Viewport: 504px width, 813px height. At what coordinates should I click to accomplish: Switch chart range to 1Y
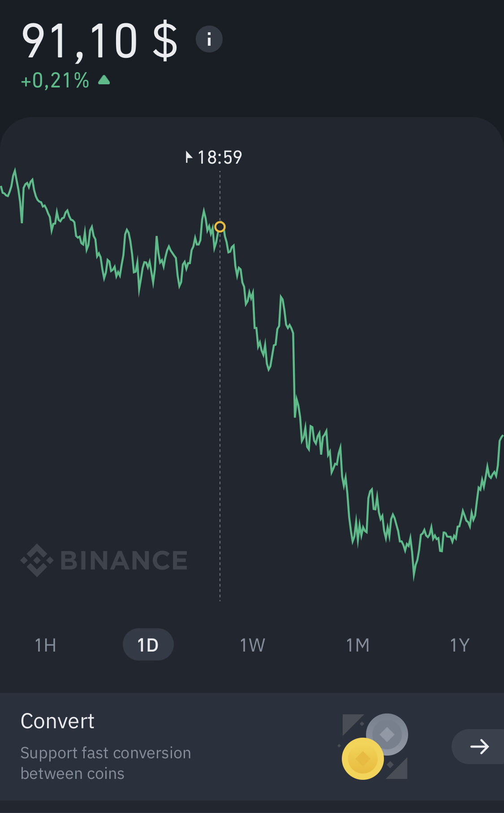(459, 645)
